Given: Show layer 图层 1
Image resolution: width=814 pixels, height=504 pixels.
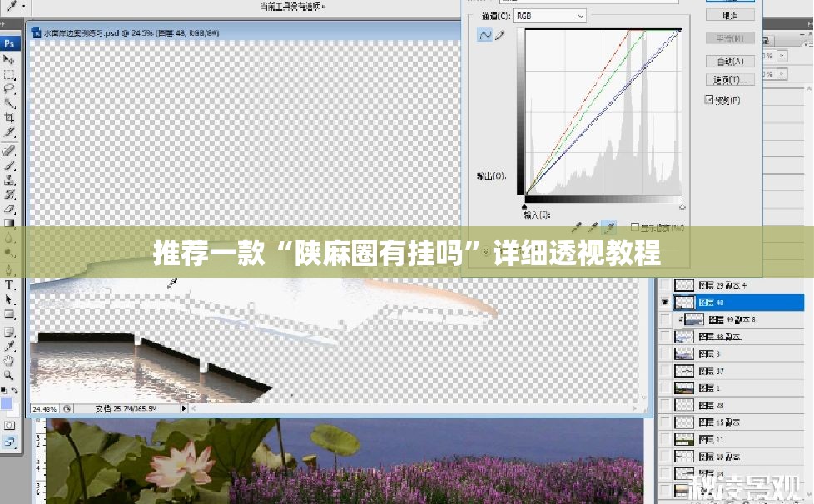Looking at the screenshot, I should (664, 388).
